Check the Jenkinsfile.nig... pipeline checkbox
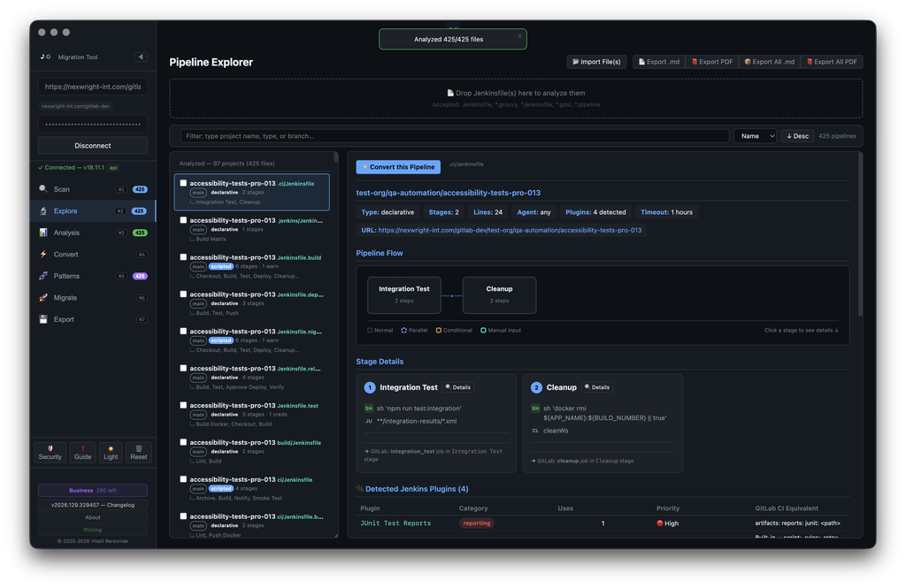The image size is (906, 588). coord(183,331)
